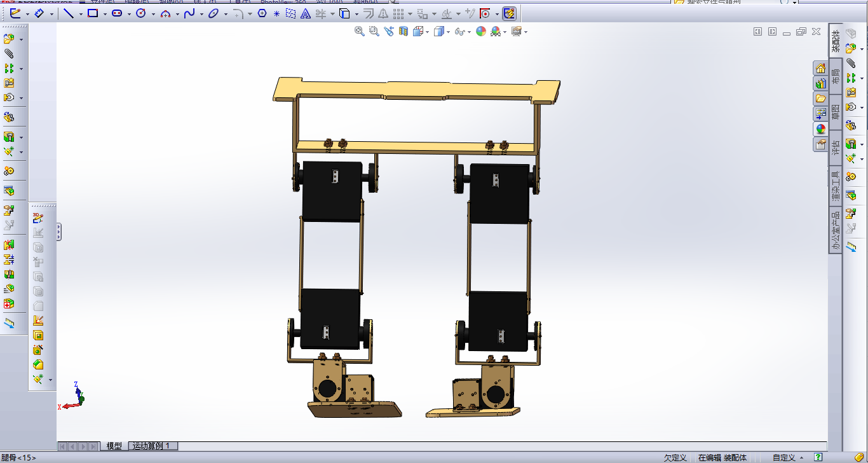
Task: Open the Edit Appearance color ball
Action: pos(481,31)
